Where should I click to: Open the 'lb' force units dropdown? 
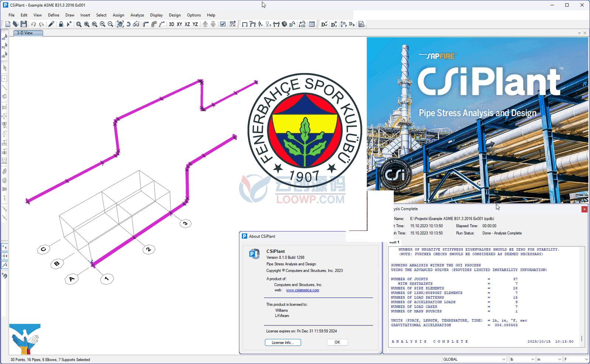pyautogui.click(x=522, y=359)
